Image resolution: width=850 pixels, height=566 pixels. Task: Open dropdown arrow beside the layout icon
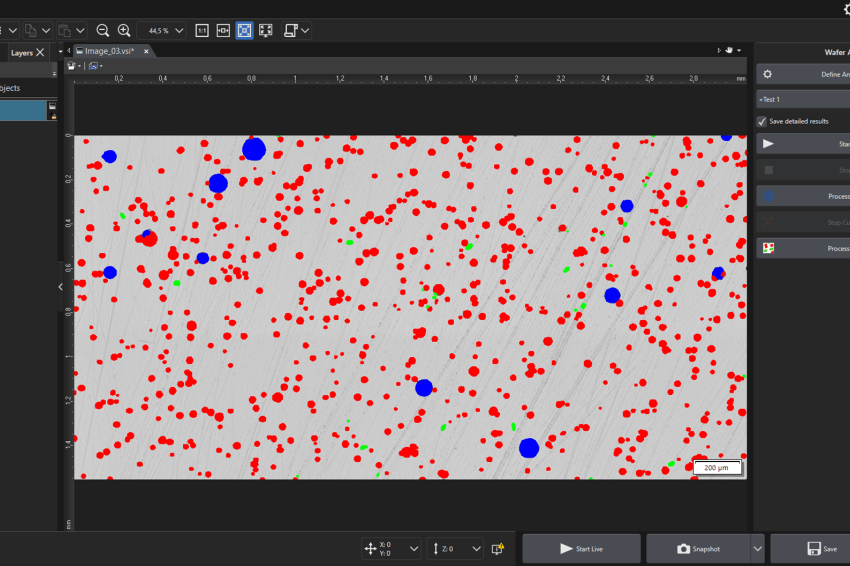(x=305, y=31)
